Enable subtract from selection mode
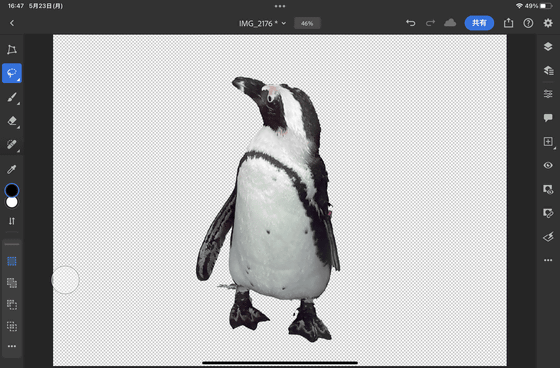The width and height of the screenshot is (560, 368). pos(12,305)
